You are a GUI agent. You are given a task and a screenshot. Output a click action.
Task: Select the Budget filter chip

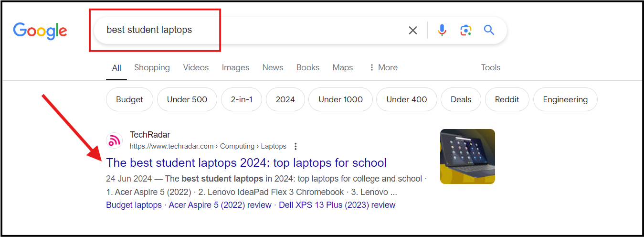[129, 99]
